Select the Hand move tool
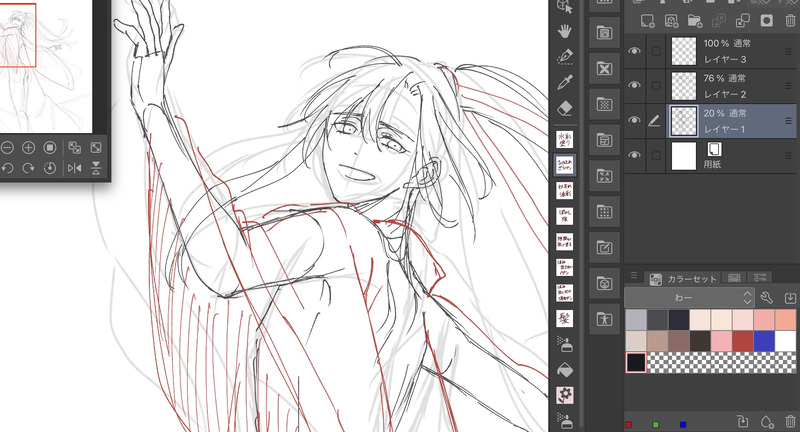Screen dimensions: 800x432 tap(565, 31)
